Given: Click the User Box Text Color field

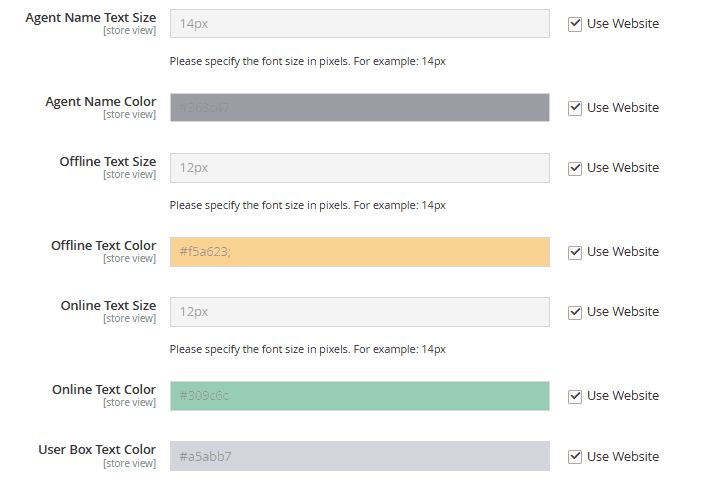Looking at the screenshot, I should pos(359,457).
